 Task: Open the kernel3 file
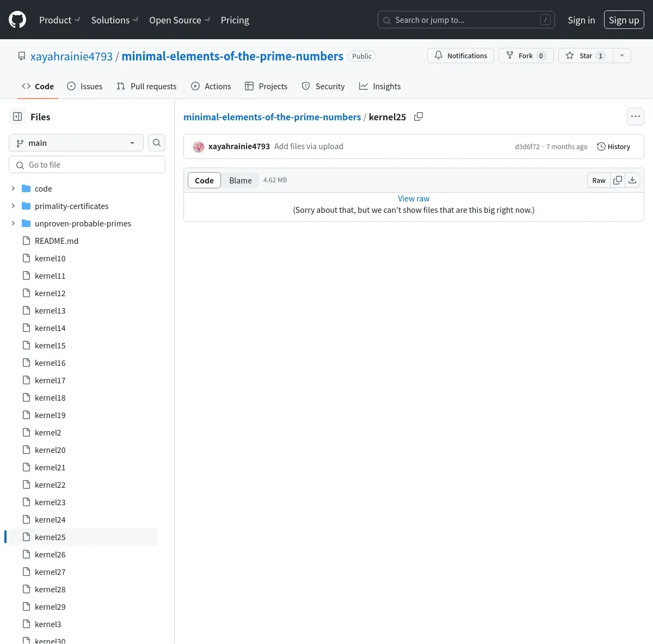[48, 624]
